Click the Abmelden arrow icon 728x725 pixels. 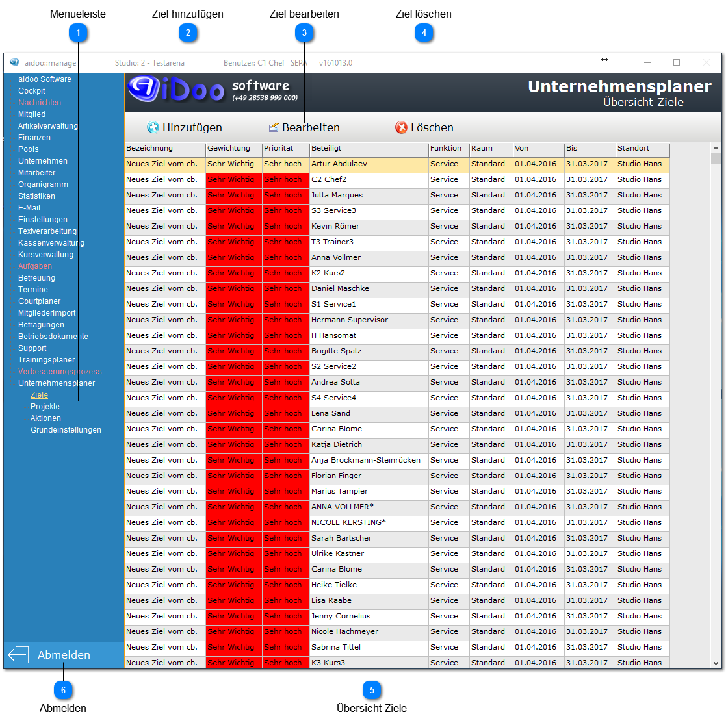pos(19,654)
